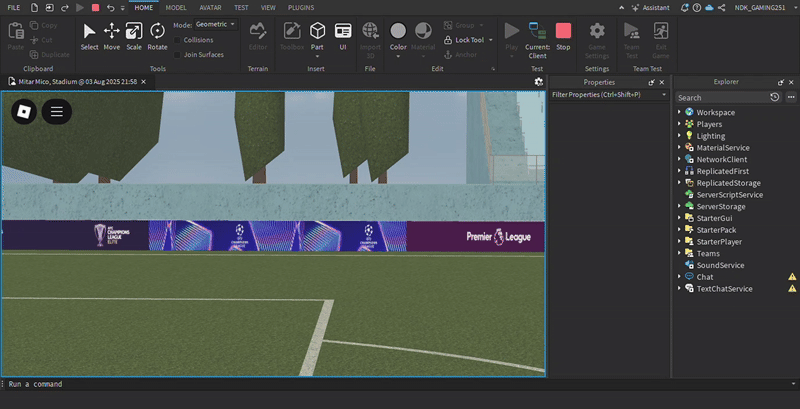Collapse the ribbon with the caret
This screenshot has height=409, width=800.
pyautogui.click(x=621, y=8)
